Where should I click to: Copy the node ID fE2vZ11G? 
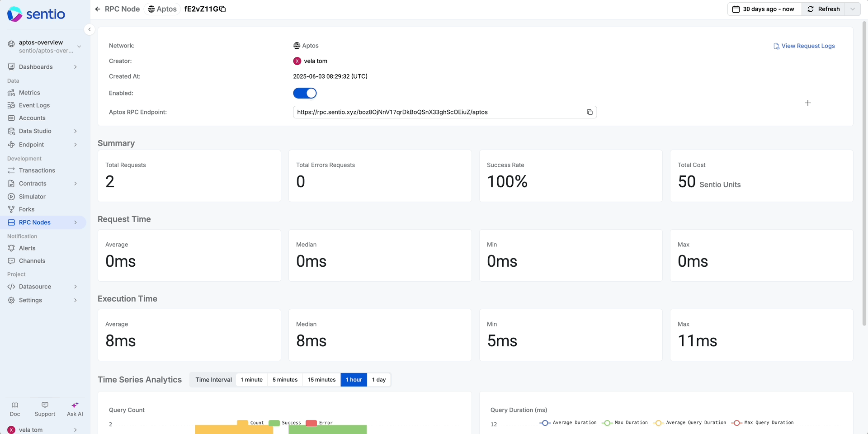click(x=222, y=9)
